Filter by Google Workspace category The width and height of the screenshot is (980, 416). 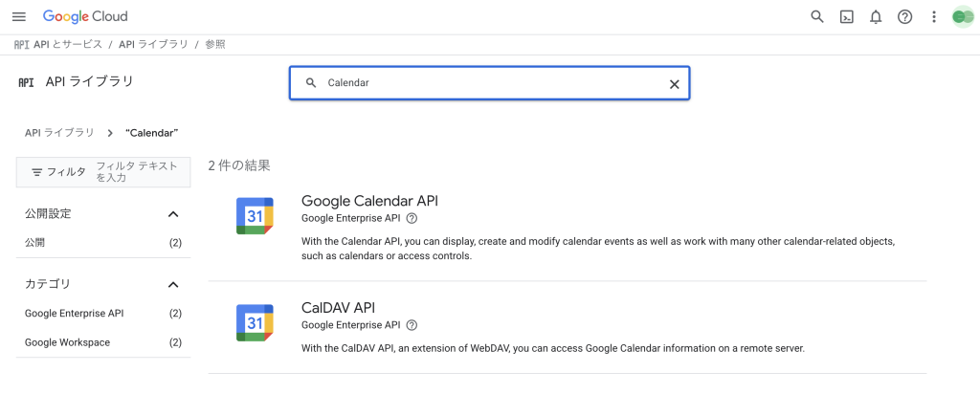pos(103,342)
